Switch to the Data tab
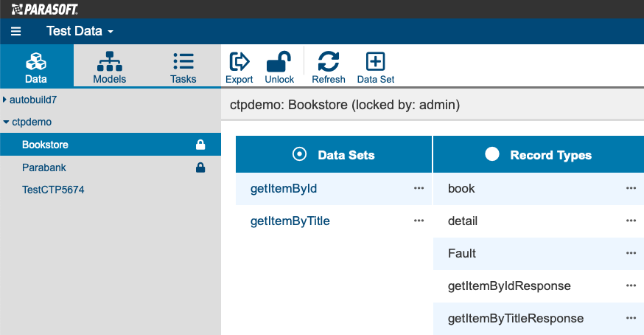Image resolution: width=644 pixels, height=335 pixels. (36, 66)
